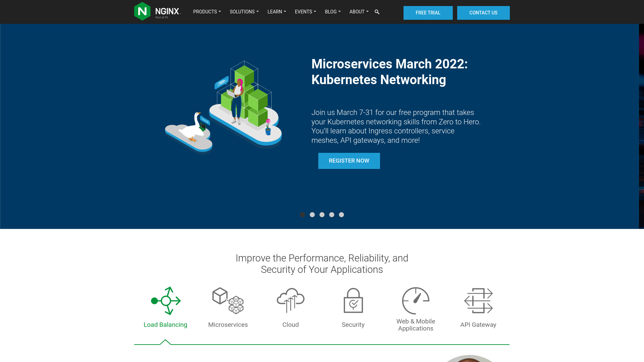Switch to API Gateway tab label

478,325
